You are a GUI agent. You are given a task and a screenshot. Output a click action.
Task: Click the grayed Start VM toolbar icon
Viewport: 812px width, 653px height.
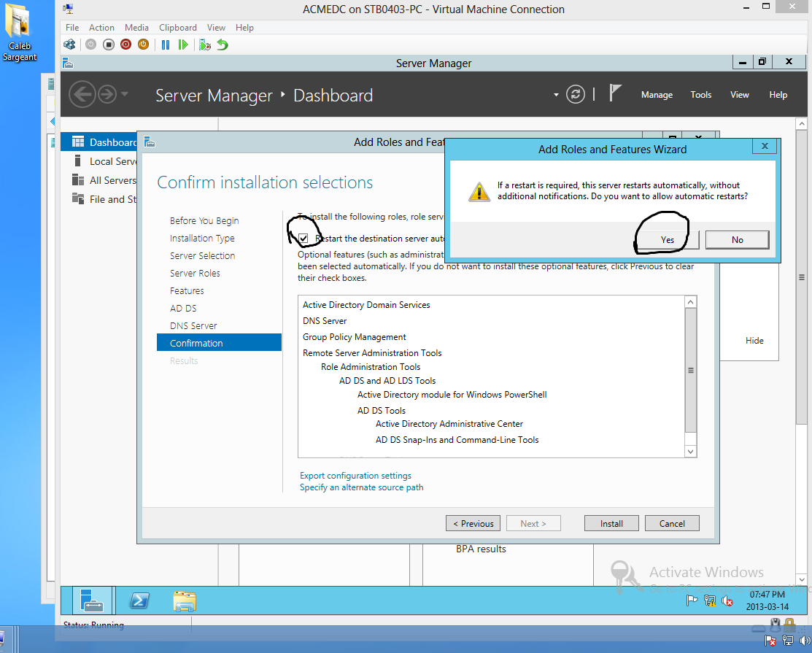coord(90,45)
